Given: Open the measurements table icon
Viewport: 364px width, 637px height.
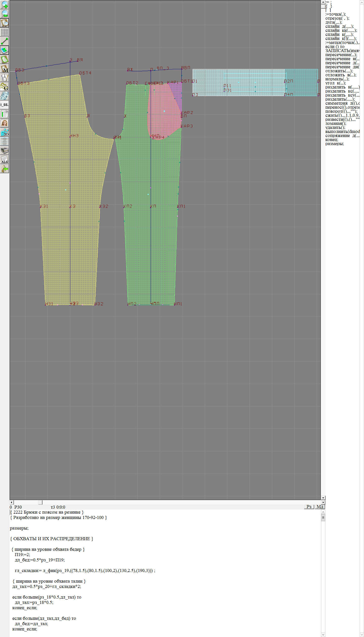Looking at the screenshot, I should (5, 114).
